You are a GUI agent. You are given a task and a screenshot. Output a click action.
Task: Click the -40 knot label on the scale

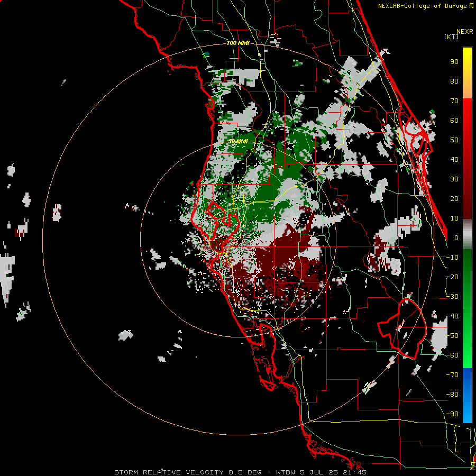pyautogui.click(x=452, y=316)
